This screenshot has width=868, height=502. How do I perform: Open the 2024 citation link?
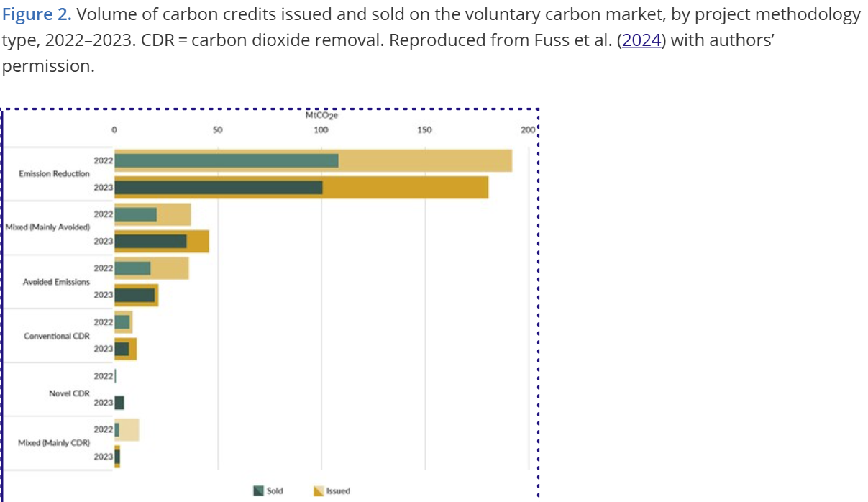(x=641, y=40)
